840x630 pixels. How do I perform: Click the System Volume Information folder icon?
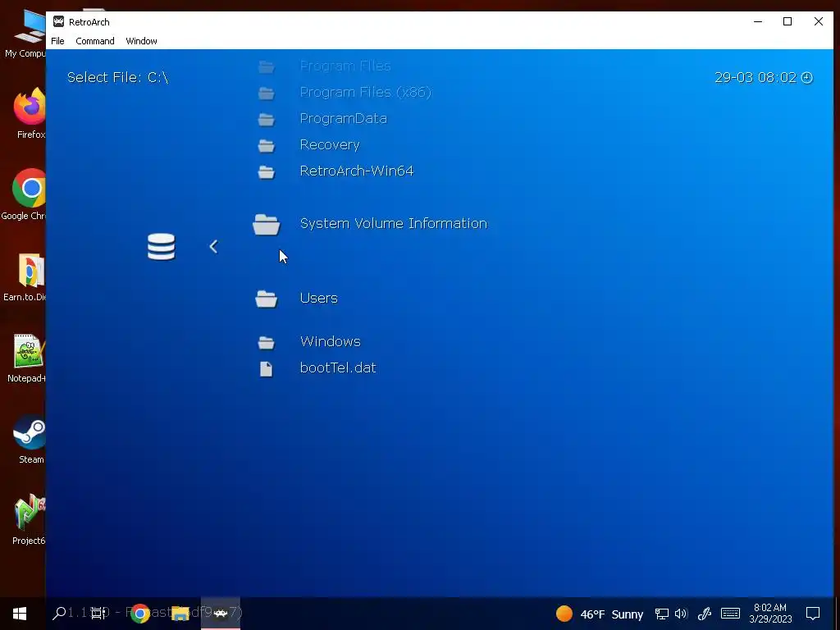click(x=267, y=225)
